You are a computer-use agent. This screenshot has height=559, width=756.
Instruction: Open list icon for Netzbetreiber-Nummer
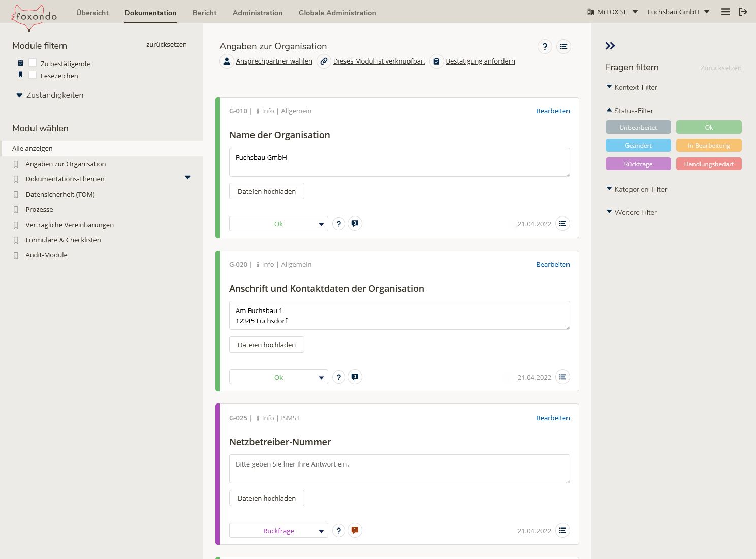tap(562, 531)
